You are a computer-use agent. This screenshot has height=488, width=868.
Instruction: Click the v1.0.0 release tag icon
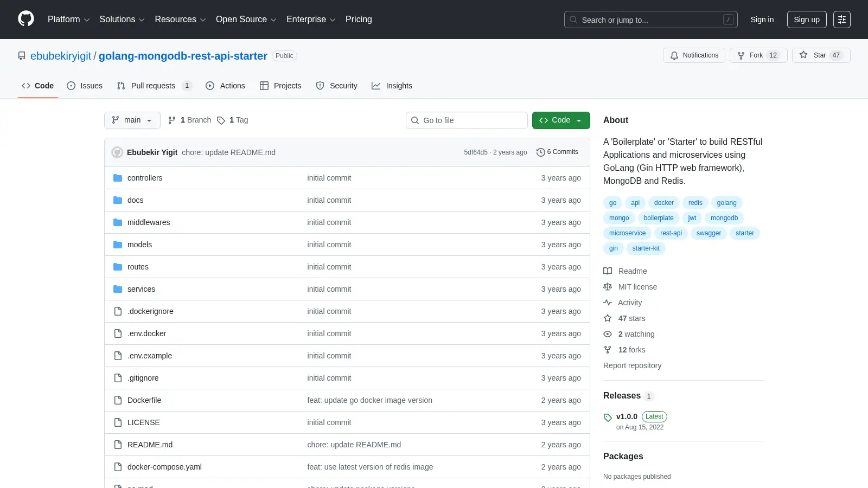pos(608,418)
